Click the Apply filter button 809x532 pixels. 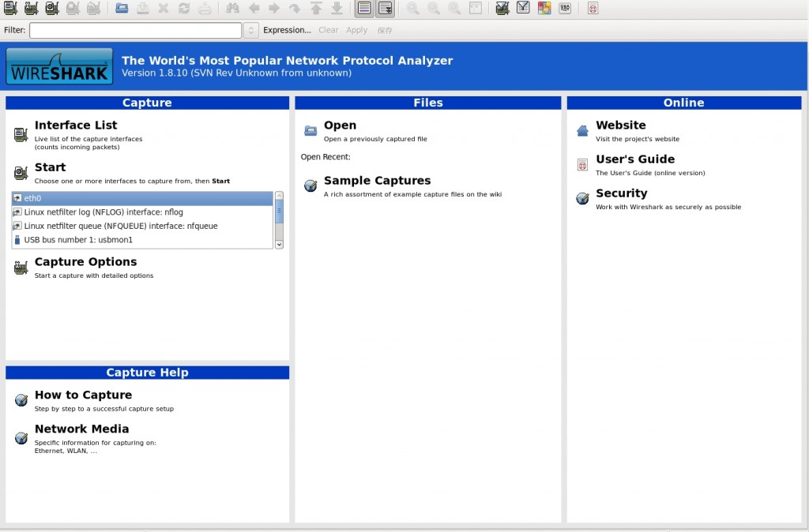pyautogui.click(x=356, y=31)
